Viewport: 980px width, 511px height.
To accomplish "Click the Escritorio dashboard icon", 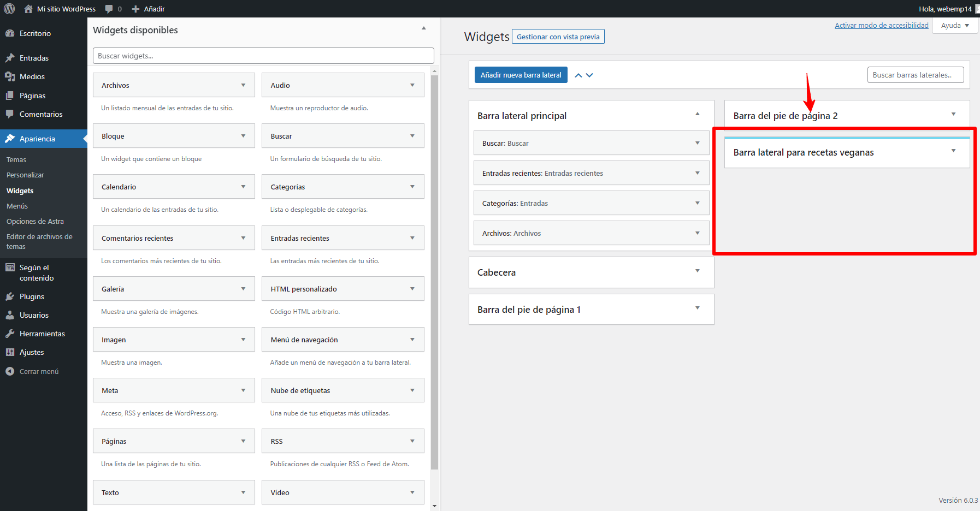I will tap(10, 33).
